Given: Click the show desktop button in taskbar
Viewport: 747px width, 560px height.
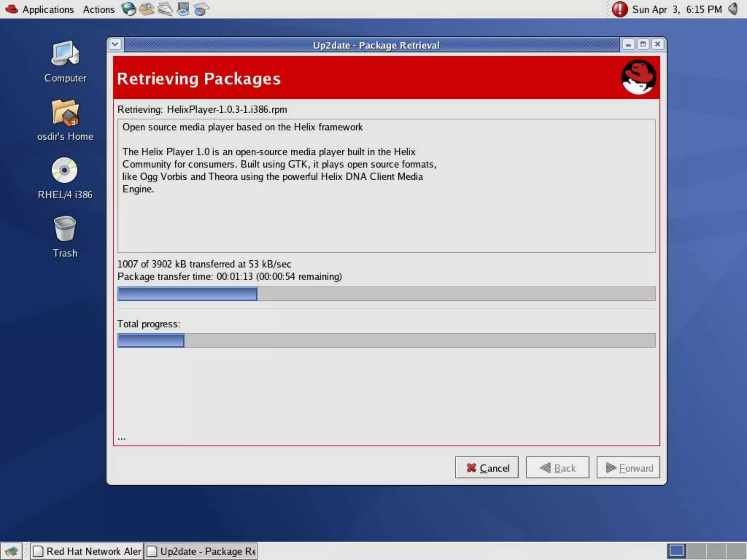Looking at the screenshot, I should [x=11, y=551].
